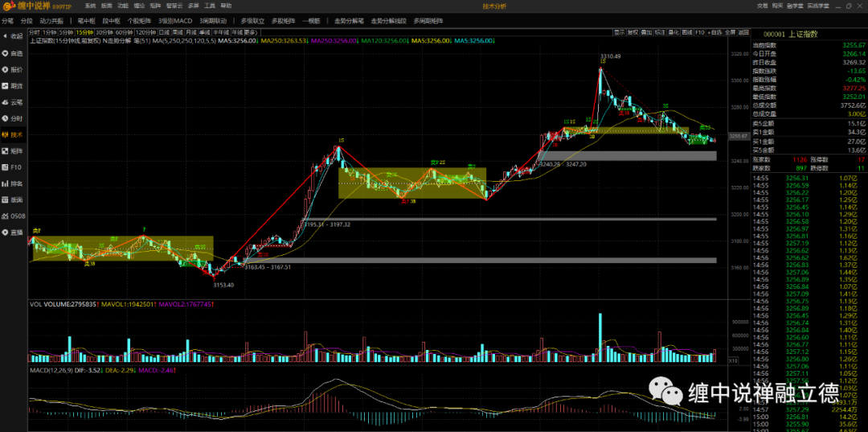Toggle 走势分解线段 option
Screen dimensions: 868x432
click(x=389, y=21)
